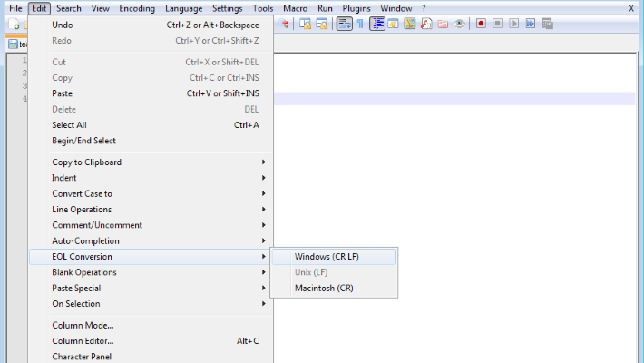Click run macro multiple times icon
The width and height of the screenshot is (644, 363).
click(x=531, y=24)
